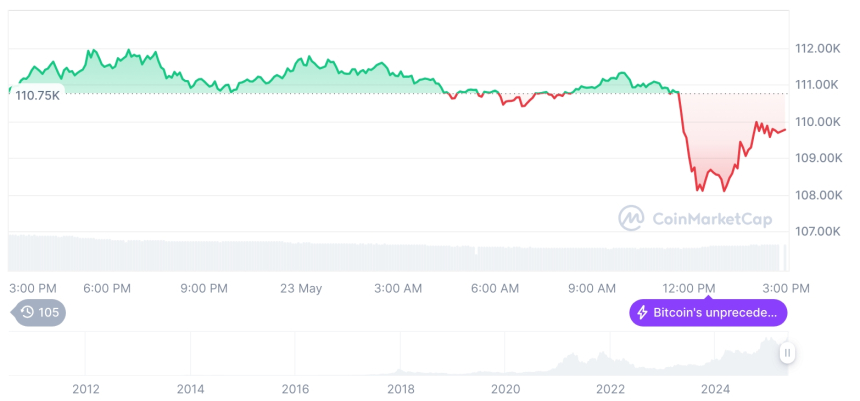
Task: Click the CoinMarketCap logo watermark icon
Action: tap(630, 217)
